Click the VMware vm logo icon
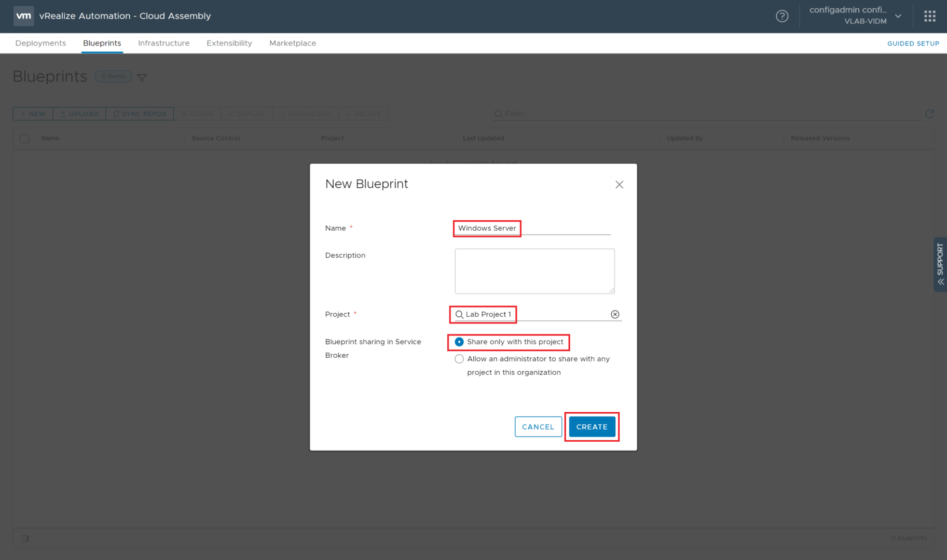Viewport: 947px width, 560px height. [23, 16]
